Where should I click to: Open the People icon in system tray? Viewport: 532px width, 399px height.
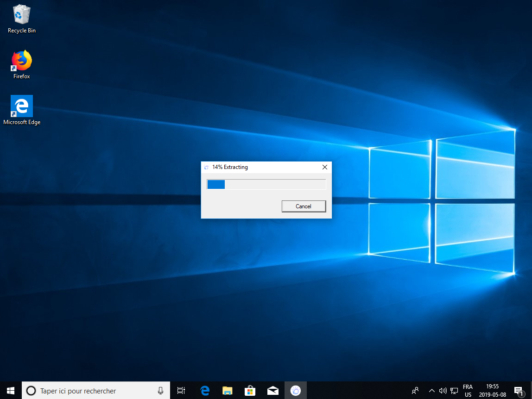tap(415, 391)
